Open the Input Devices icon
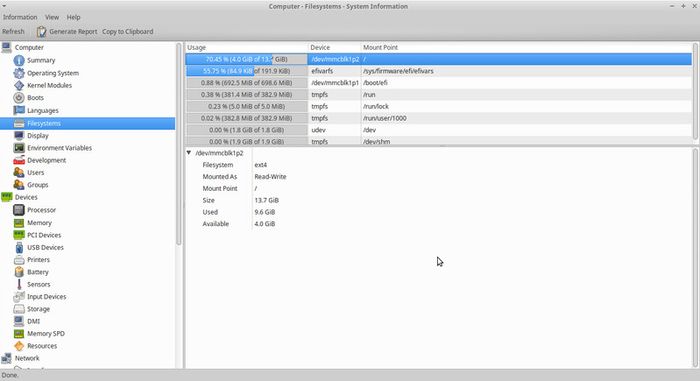The width and height of the screenshot is (700, 381). click(19, 297)
